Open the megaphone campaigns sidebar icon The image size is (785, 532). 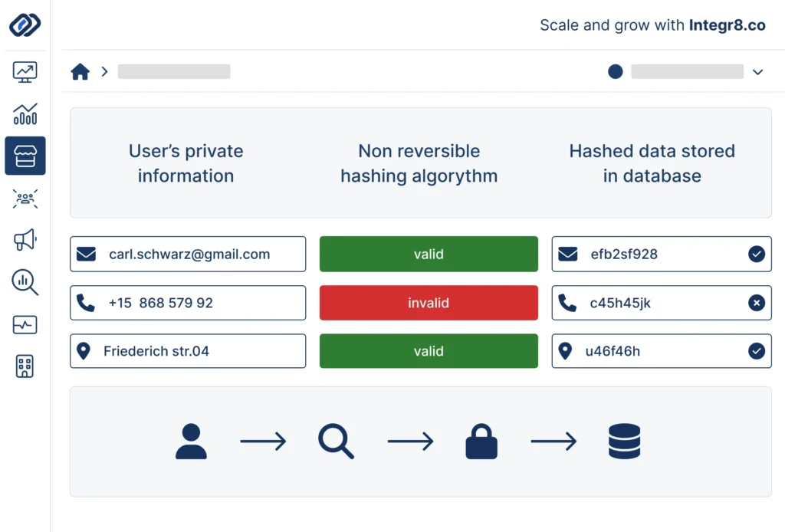tap(25, 240)
